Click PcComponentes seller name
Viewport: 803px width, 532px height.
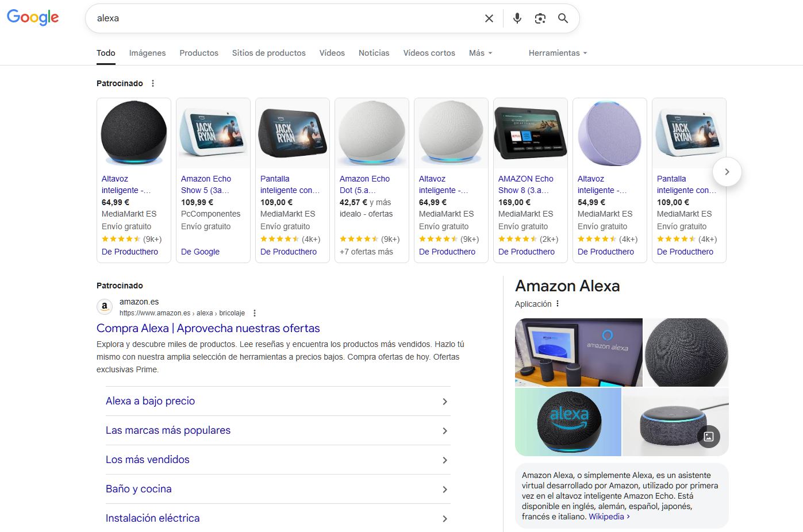coord(211,214)
